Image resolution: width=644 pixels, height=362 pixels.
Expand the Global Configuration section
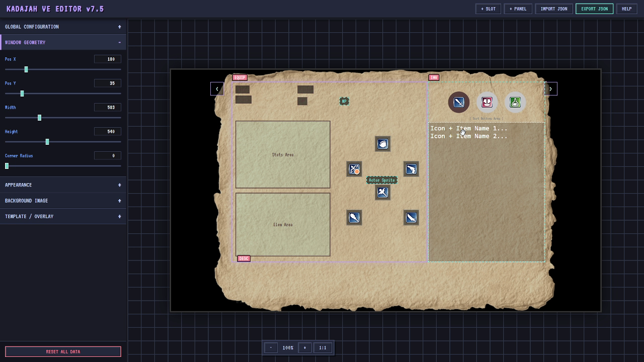63,27
